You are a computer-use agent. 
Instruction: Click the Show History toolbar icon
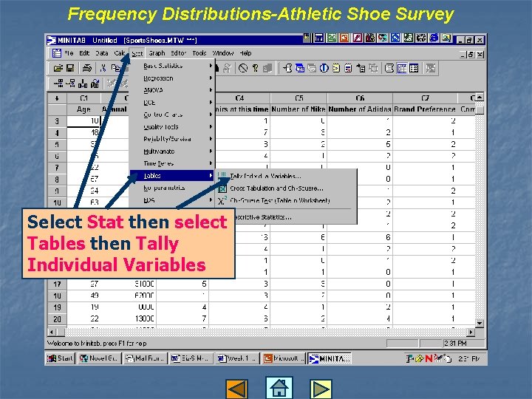point(336,69)
